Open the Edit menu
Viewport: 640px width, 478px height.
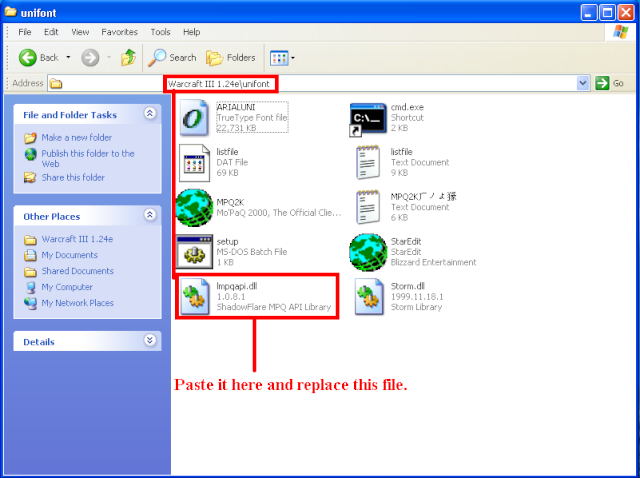click(x=51, y=32)
